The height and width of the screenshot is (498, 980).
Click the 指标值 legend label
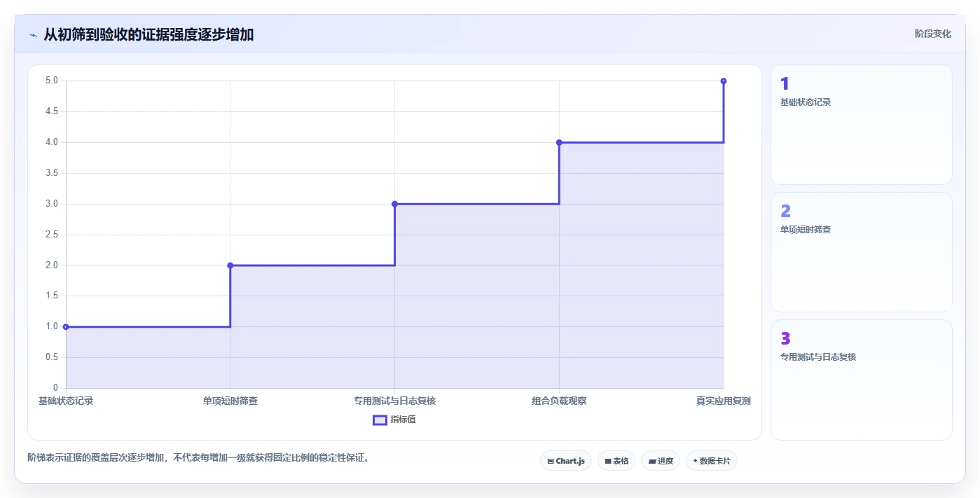click(x=403, y=420)
